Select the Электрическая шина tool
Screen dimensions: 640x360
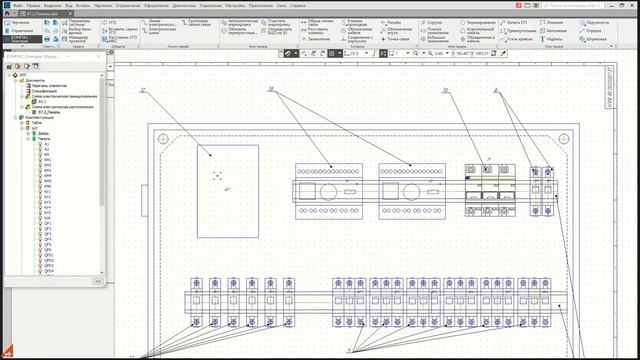tap(159, 31)
